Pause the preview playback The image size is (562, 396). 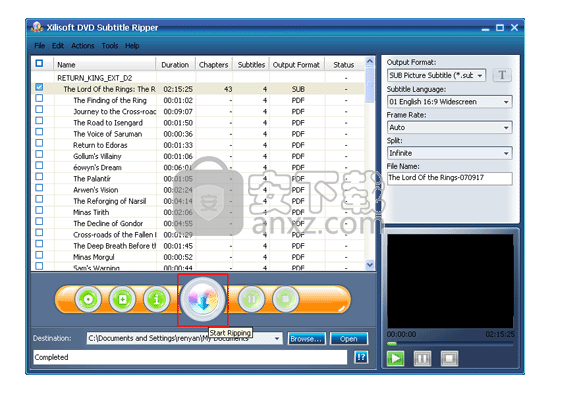422,358
